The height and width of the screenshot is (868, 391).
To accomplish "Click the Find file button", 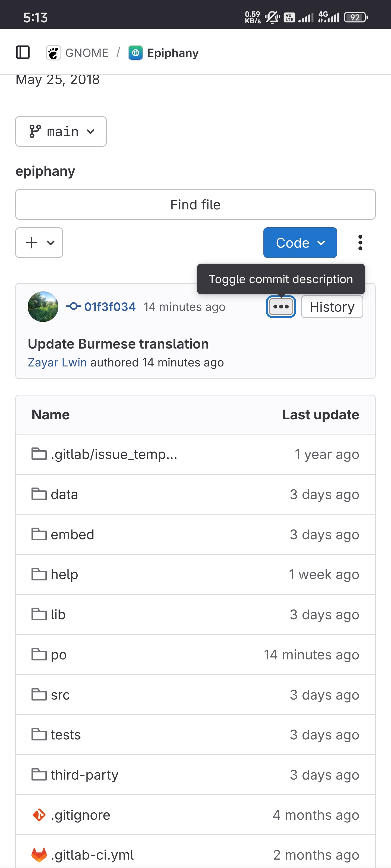I will pos(195,205).
